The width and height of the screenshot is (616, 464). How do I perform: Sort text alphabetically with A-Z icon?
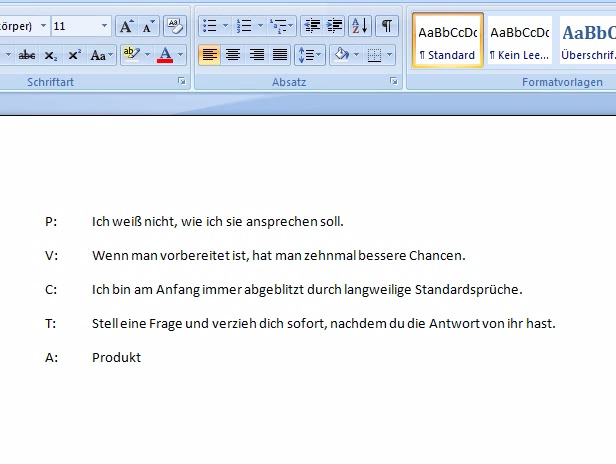[359, 26]
